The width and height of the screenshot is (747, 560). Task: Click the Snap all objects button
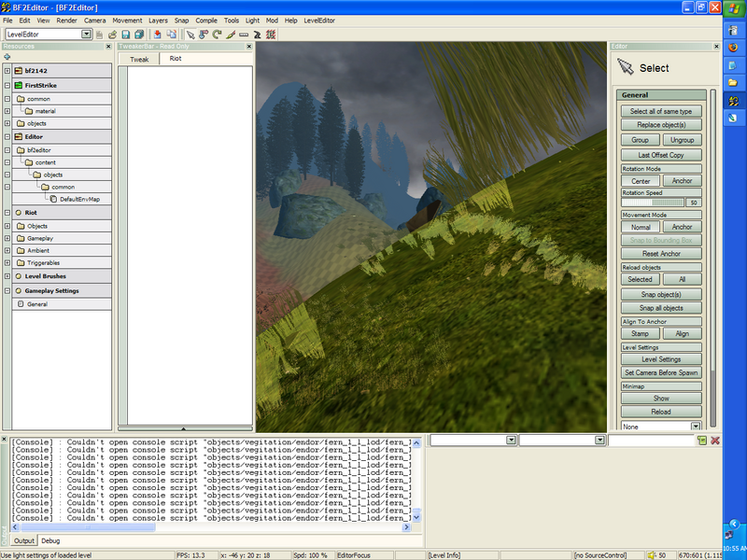click(x=661, y=308)
